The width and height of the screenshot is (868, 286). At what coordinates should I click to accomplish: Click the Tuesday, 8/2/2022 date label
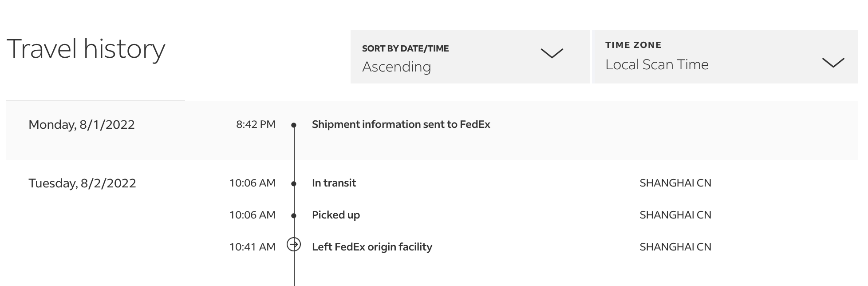coord(82,183)
